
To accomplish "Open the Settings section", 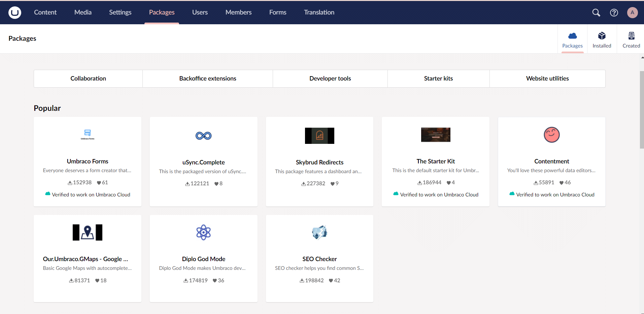I will tap(120, 12).
